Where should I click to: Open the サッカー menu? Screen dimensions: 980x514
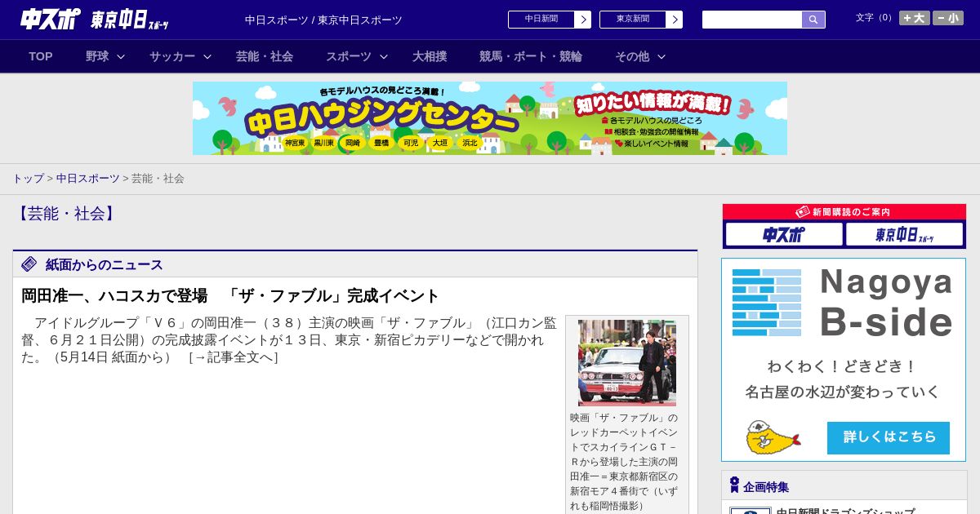172,56
